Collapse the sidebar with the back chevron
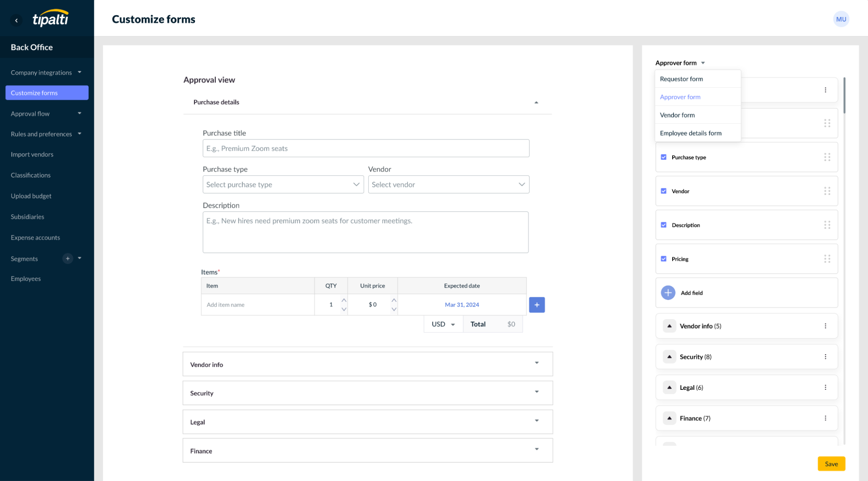This screenshot has width=868, height=481. (x=17, y=20)
